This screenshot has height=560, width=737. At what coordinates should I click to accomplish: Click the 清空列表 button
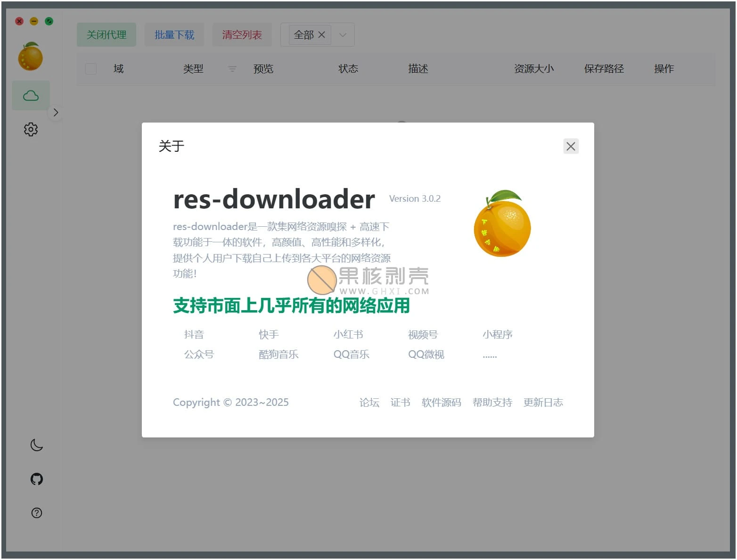pyautogui.click(x=242, y=34)
